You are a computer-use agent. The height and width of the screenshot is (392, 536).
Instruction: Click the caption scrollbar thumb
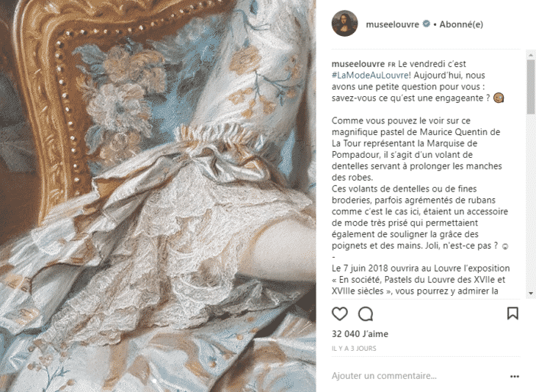[531, 87]
